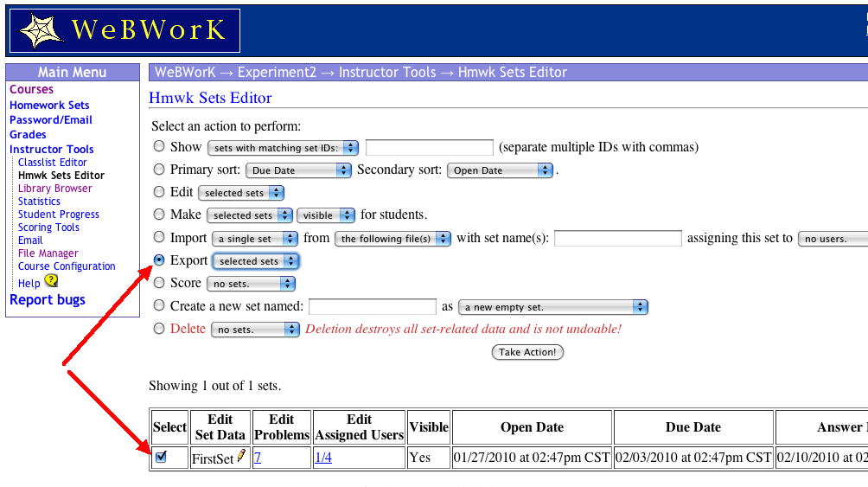The height and width of the screenshot is (487, 868).
Task: Select the Edit action radio button
Action: [159, 192]
